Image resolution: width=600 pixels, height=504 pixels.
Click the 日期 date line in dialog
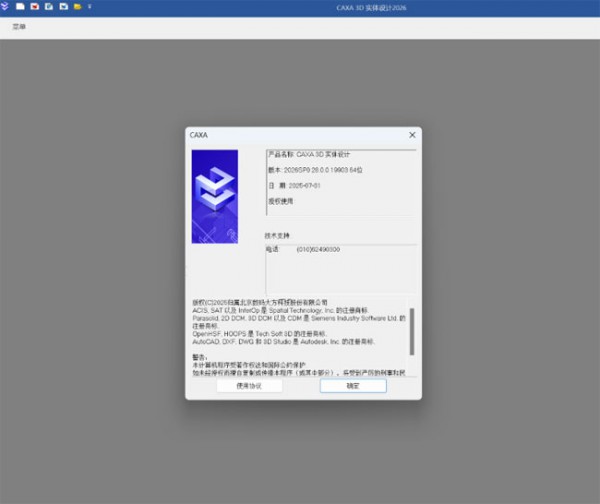click(295, 185)
